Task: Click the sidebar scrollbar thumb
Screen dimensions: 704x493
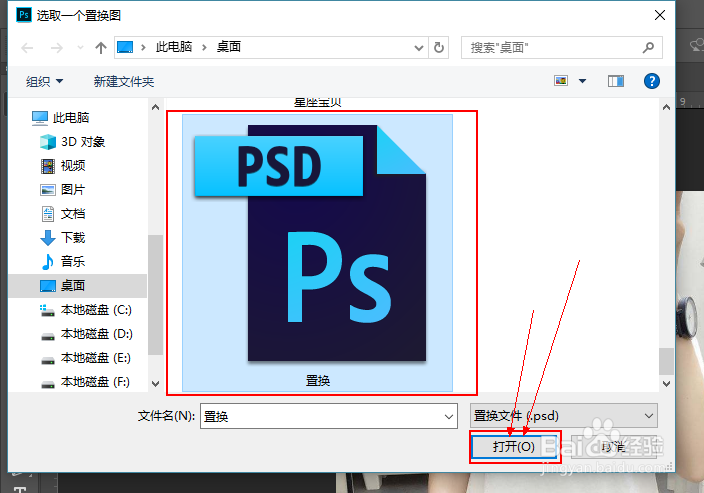Action: 155,295
